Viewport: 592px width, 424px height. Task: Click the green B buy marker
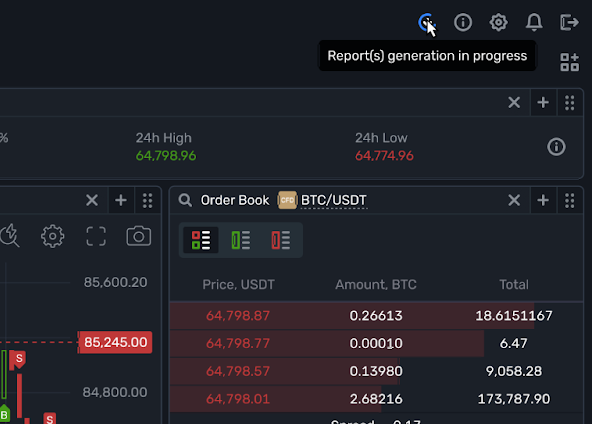5,414
